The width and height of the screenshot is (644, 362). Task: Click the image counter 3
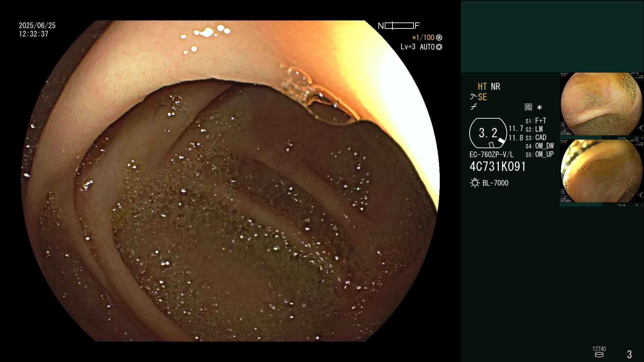coord(629,354)
